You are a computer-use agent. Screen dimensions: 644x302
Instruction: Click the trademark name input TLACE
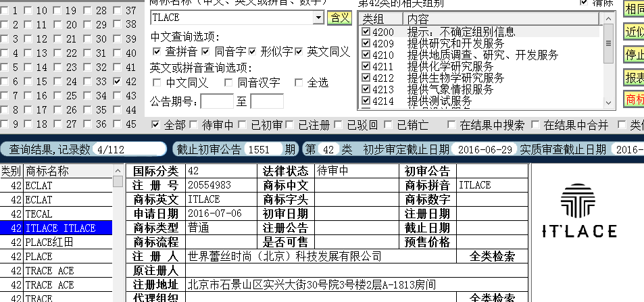coord(232,18)
